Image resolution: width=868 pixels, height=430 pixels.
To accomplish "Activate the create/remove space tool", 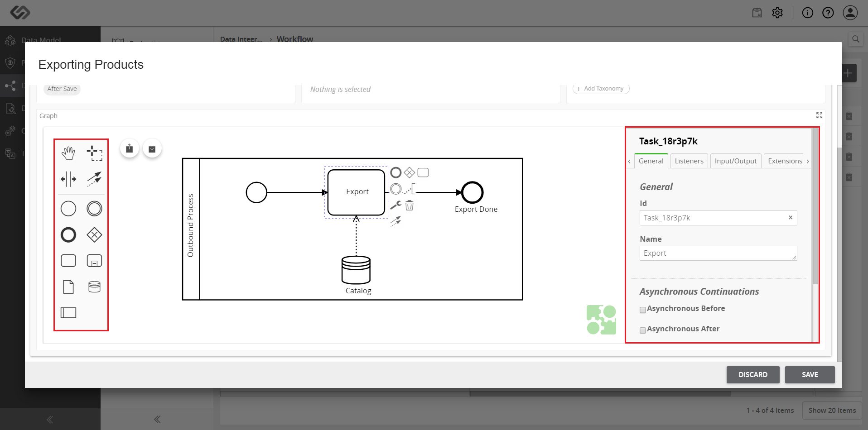I will click(x=68, y=179).
